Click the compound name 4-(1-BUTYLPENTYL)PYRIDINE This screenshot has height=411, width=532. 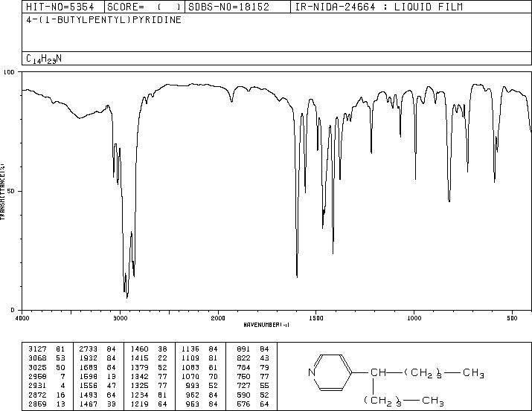point(104,19)
